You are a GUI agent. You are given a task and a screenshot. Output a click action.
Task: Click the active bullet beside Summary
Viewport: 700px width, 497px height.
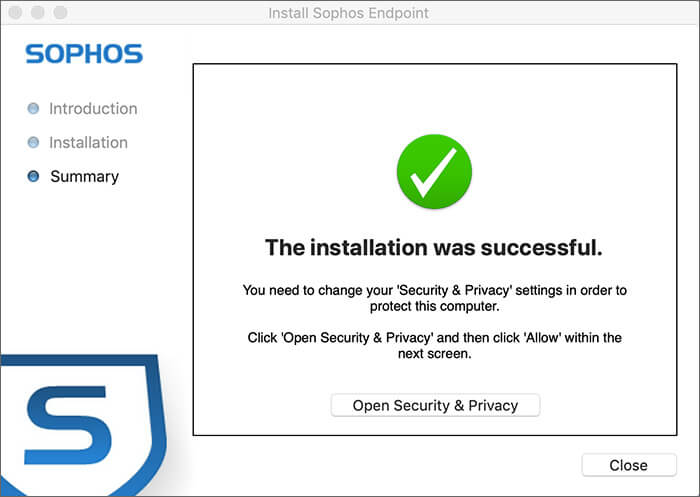click(x=33, y=176)
